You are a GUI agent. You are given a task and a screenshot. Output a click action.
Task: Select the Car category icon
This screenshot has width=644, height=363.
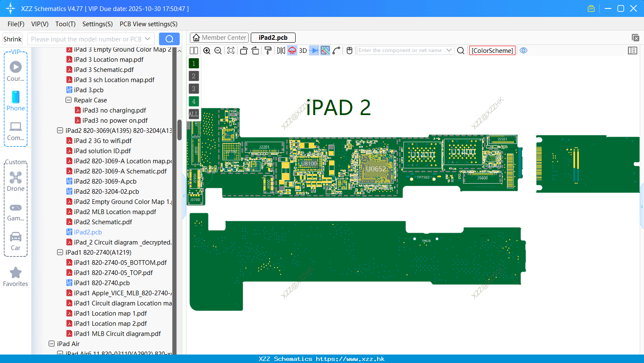(16, 241)
